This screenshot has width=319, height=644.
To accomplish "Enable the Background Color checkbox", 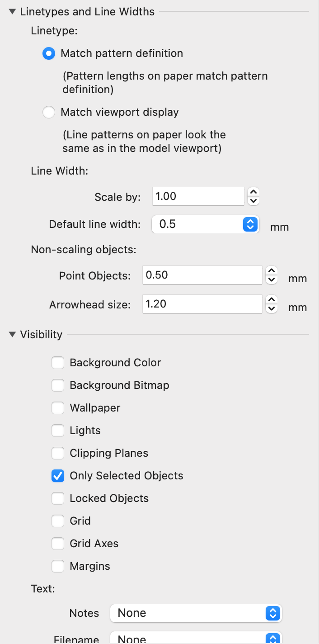I will click(x=58, y=363).
